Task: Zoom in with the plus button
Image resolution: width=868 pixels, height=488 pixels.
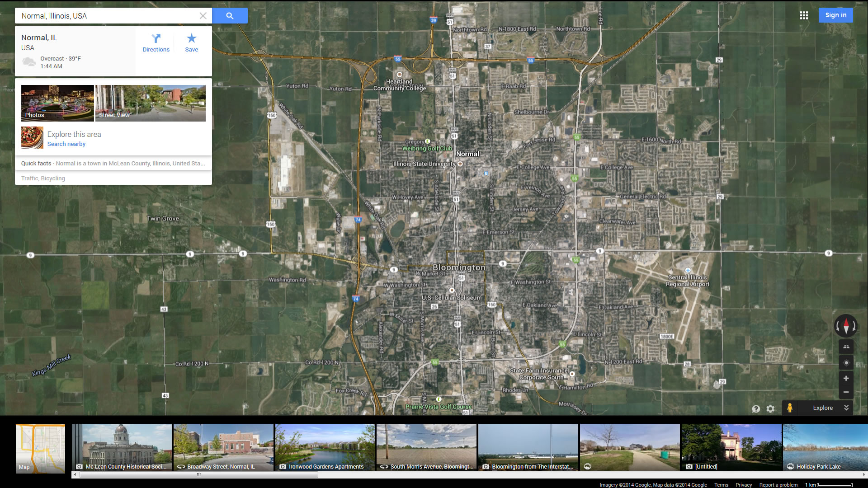Action: (846, 378)
